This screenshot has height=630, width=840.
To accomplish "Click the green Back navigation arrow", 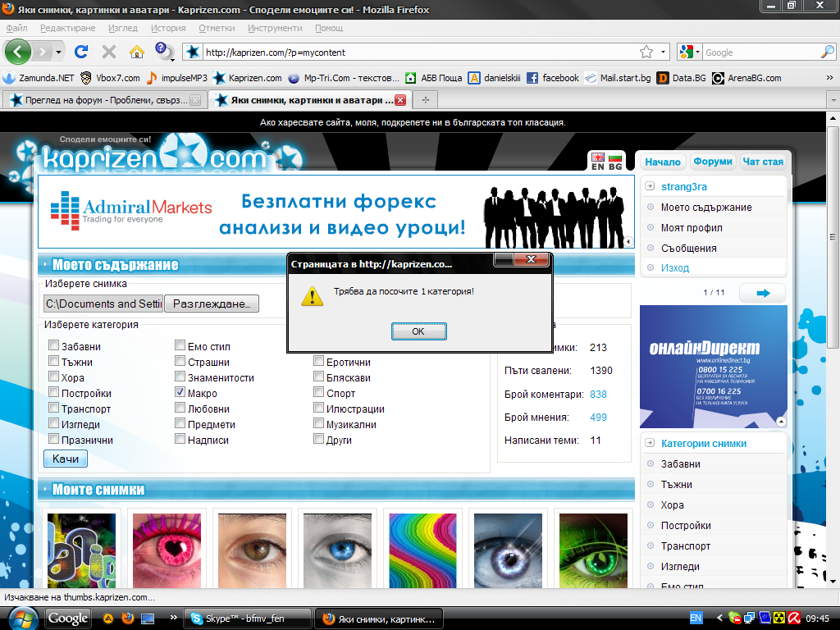I will pyautogui.click(x=18, y=52).
